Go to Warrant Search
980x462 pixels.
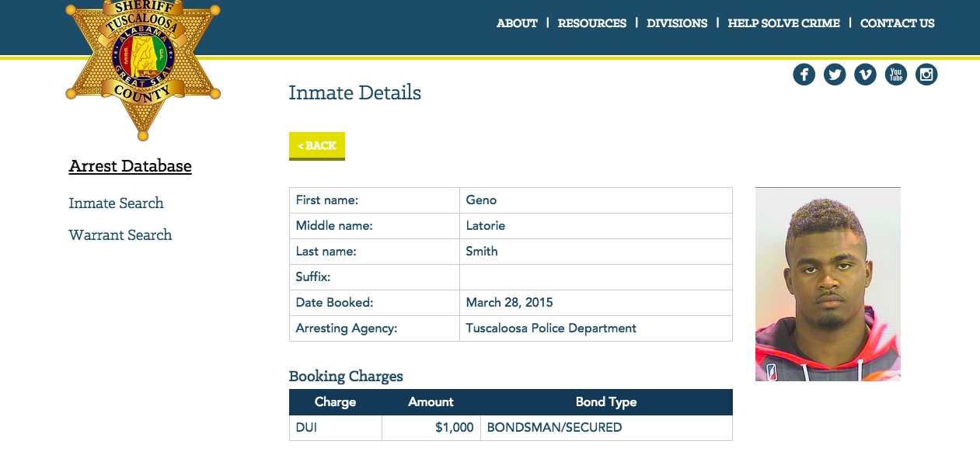pos(120,235)
